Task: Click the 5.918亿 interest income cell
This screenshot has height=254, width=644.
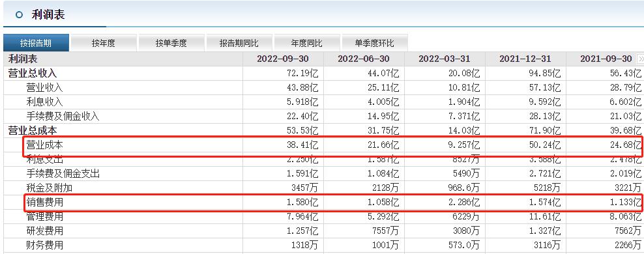Action: pyautogui.click(x=302, y=102)
